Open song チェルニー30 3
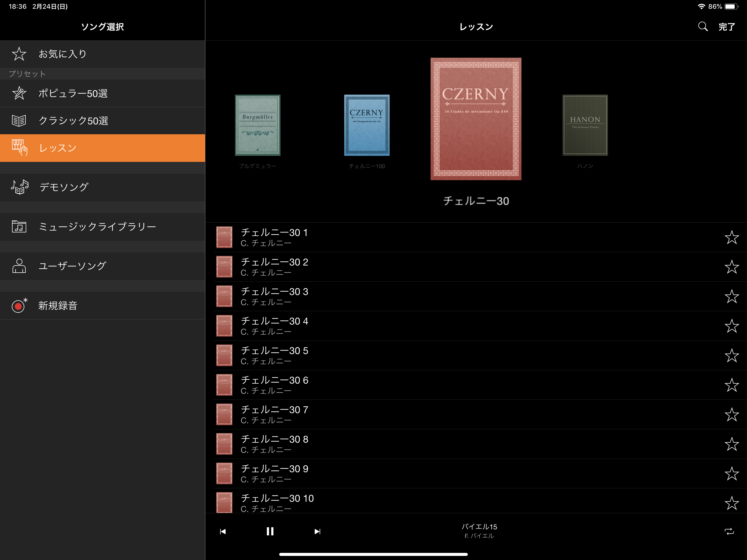This screenshot has height=560, width=747. click(x=476, y=296)
